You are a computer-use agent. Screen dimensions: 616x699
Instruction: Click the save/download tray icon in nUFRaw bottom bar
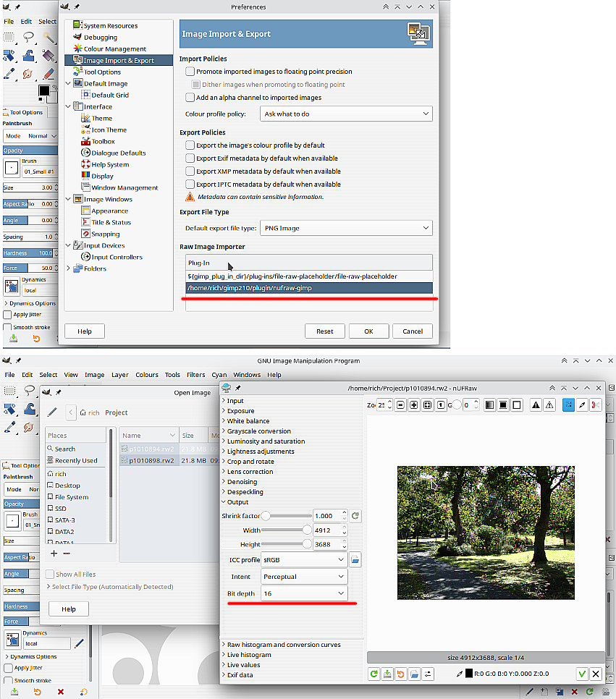(387, 674)
